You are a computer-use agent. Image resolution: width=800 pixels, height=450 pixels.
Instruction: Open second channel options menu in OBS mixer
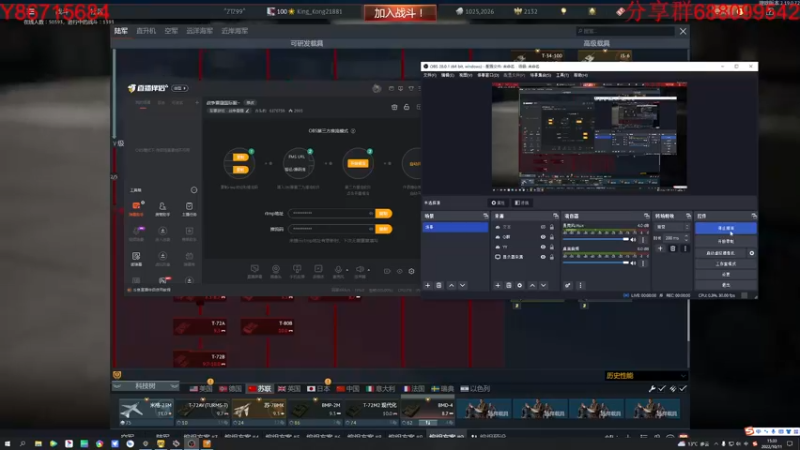[643, 263]
